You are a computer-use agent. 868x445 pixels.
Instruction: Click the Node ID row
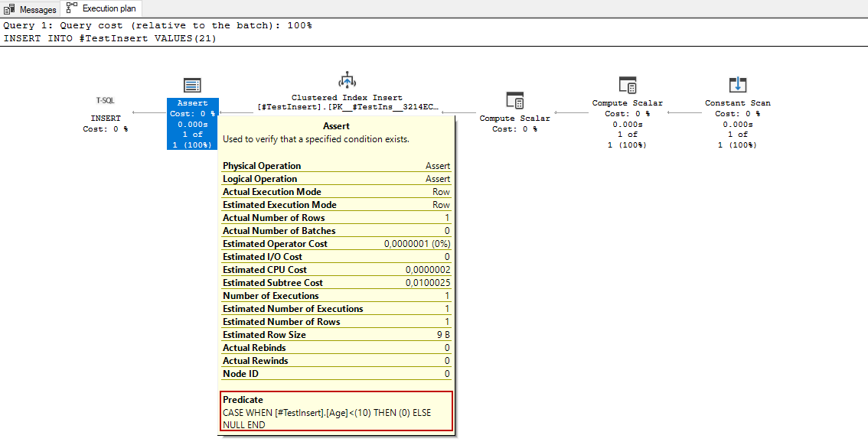coord(337,374)
